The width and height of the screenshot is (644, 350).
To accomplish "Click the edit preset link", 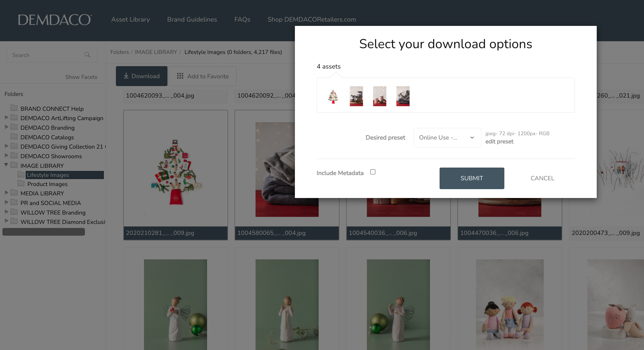I will coord(499,142).
